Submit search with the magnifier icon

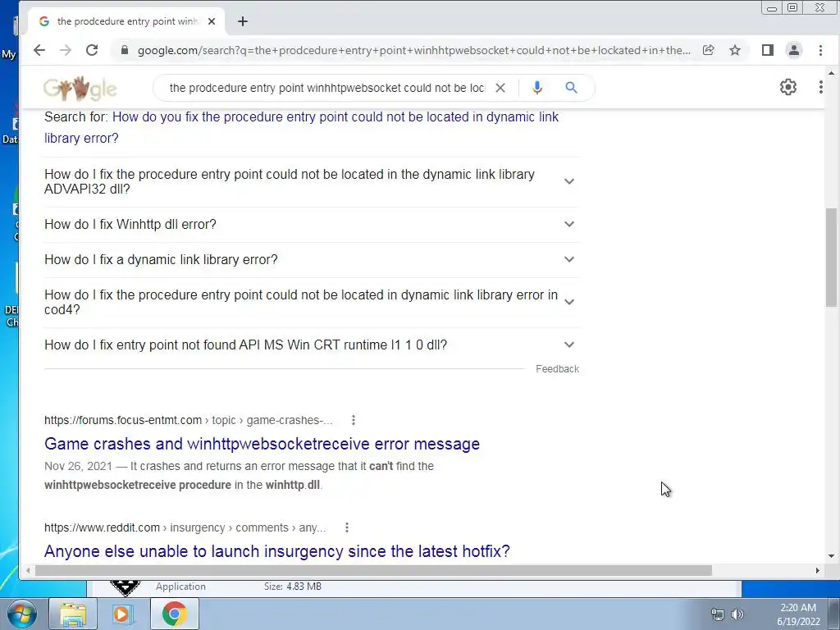[572, 88]
